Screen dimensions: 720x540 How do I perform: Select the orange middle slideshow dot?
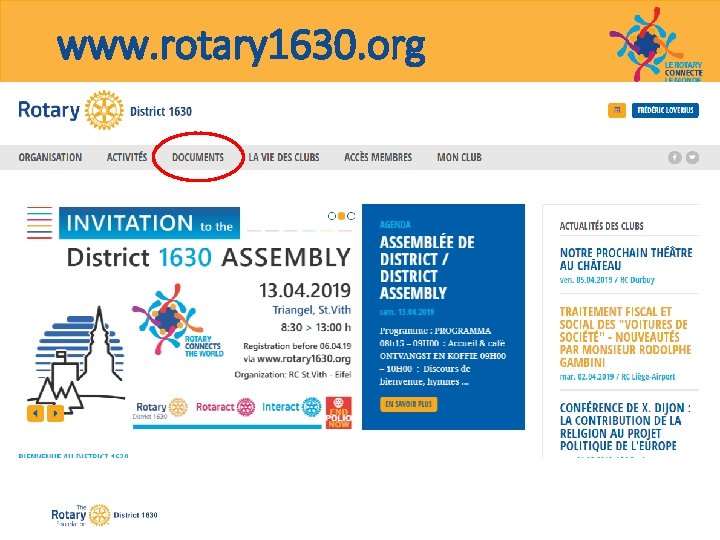341,216
